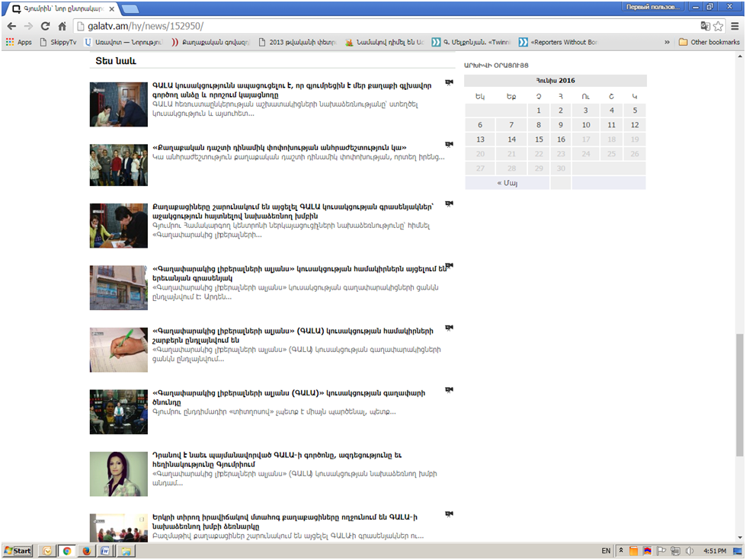746x560 pixels.
Task: Open the Apps shortcut in bookmarks bar
Action: (19, 42)
